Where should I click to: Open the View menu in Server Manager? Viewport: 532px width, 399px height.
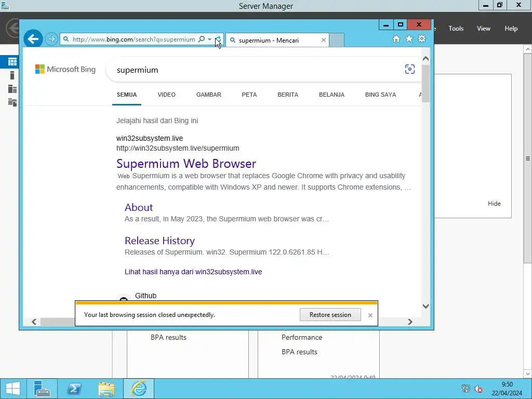[484, 29]
